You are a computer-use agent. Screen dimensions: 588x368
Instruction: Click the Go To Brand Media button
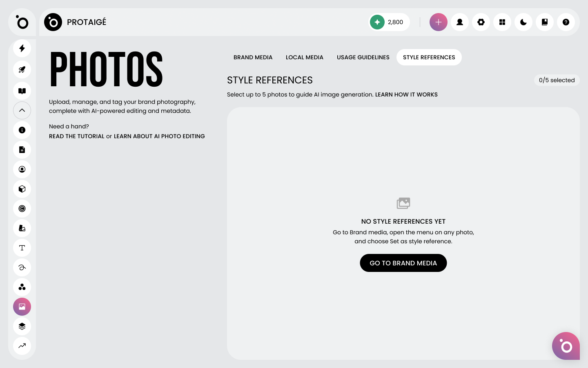pos(403,263)
